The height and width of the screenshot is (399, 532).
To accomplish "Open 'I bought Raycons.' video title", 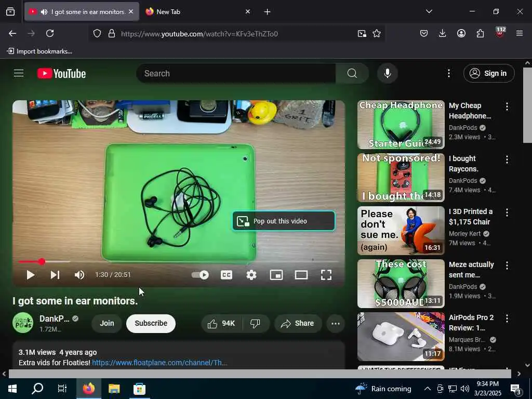I will click(463, 164).
